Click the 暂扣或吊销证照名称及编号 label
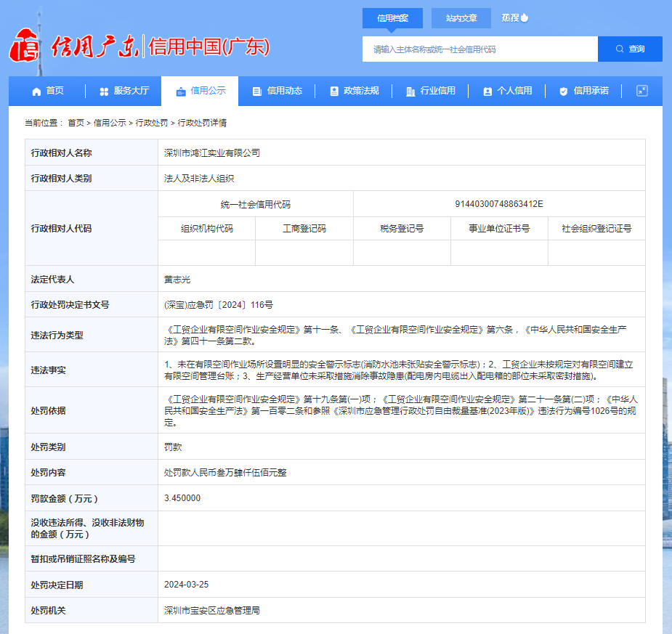Screen dimensions: 672x634 pos(83,559)
